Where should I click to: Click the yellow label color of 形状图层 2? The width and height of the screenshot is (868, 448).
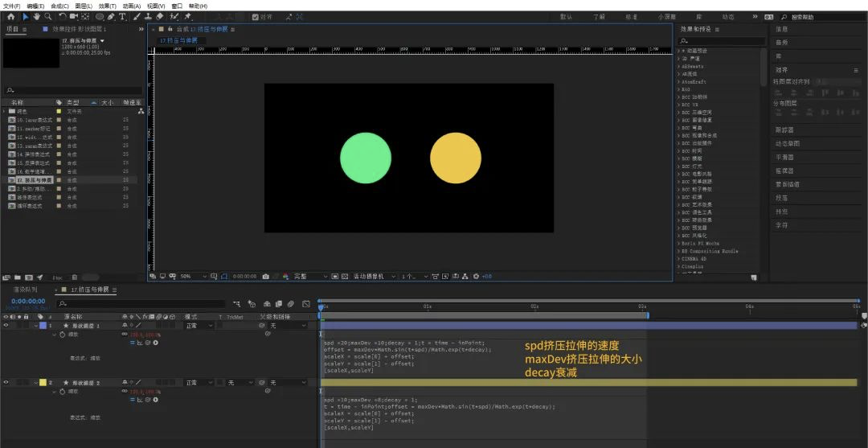pos(43,382)
